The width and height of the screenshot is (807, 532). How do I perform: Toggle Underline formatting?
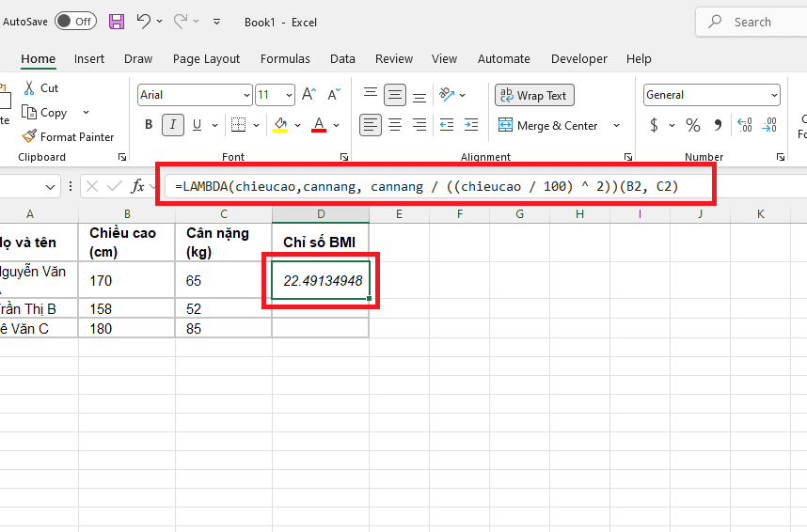197,124
